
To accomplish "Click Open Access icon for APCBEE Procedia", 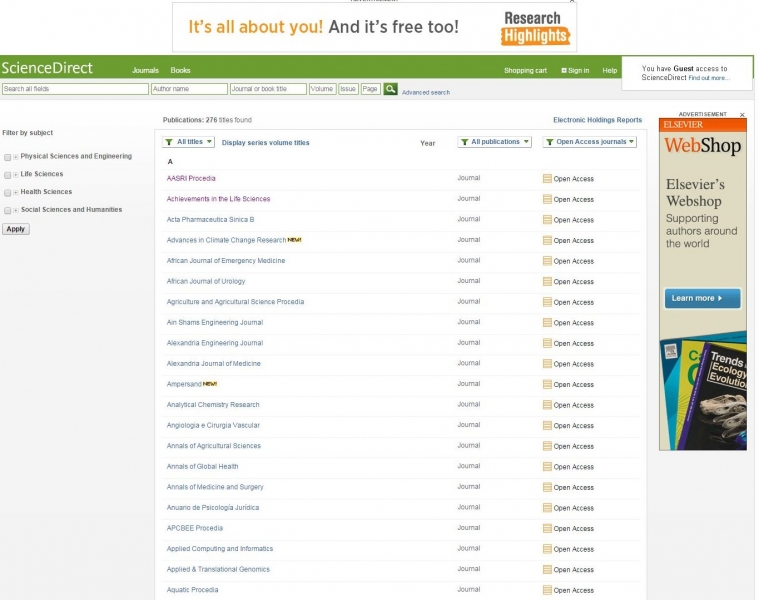I will pos(547,529).
